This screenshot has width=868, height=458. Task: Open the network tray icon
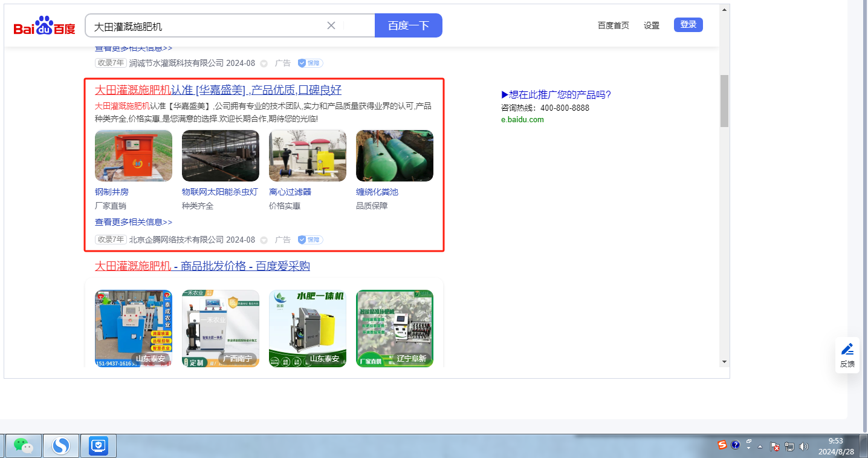(789, 447)
